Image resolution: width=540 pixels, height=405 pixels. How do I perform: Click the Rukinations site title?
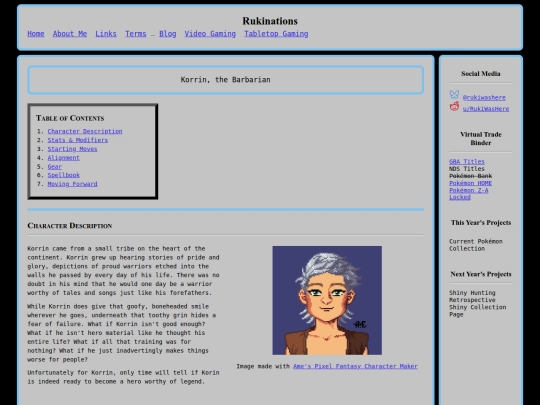click(270, 21)
